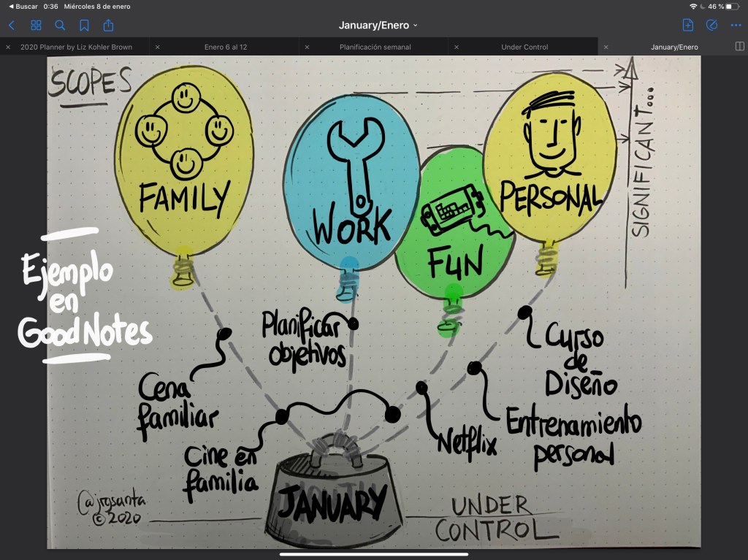Close the January/Enero tab
Viewport: 748px width, 560px height.
(x=606, y=47)
